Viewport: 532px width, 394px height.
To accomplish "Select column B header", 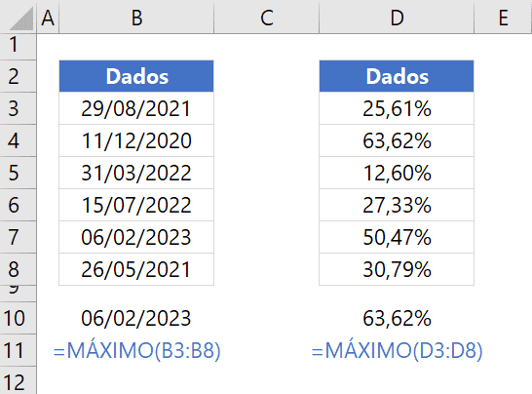I will pos(136,17).
